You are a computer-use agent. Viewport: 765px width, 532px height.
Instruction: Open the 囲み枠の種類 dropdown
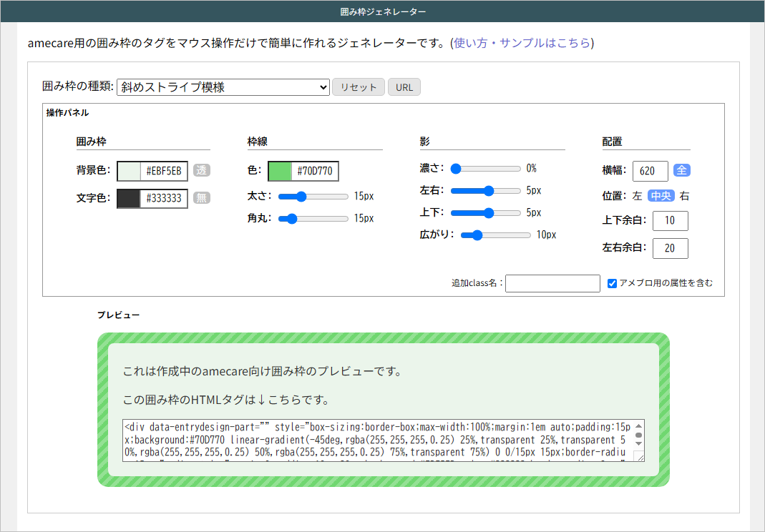tap(223, 87)
